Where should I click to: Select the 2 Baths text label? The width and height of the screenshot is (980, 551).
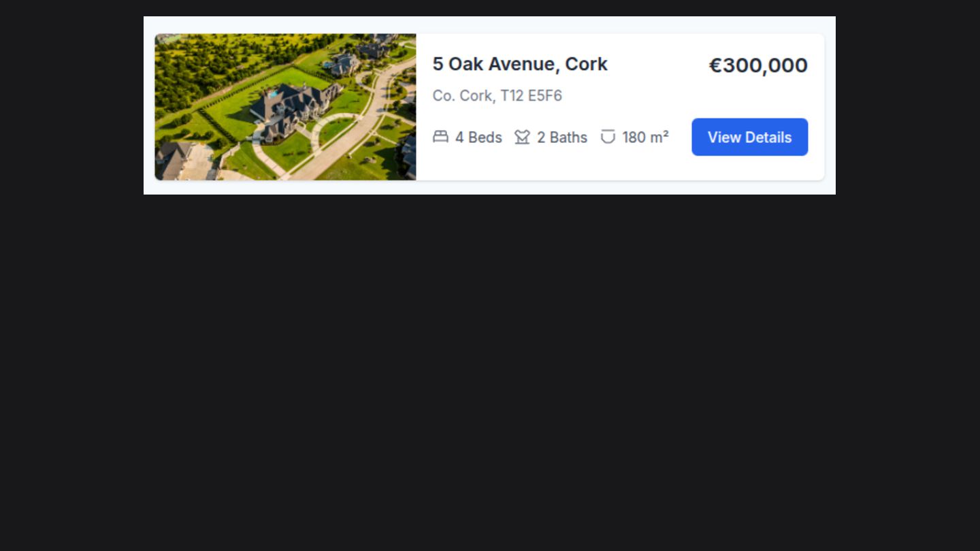[562, 137]
